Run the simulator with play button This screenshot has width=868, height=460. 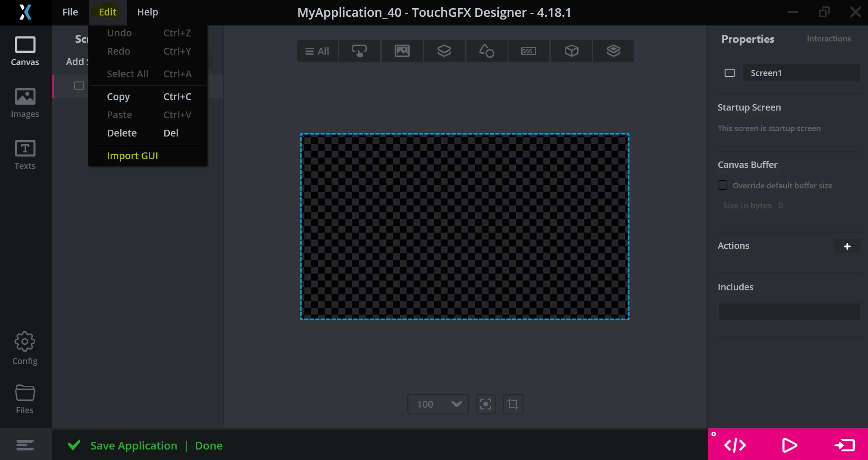(x=789, y=445)
